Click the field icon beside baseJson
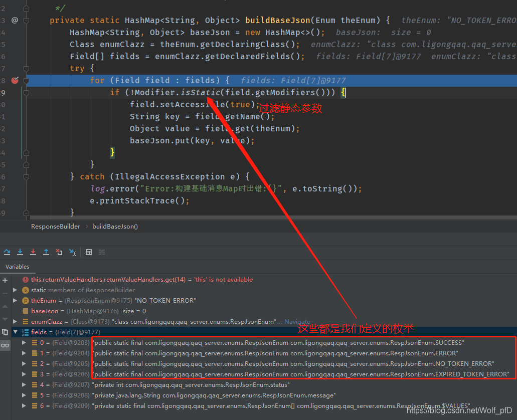The width and height of the screenshot is (517, 420). [26, 311]
